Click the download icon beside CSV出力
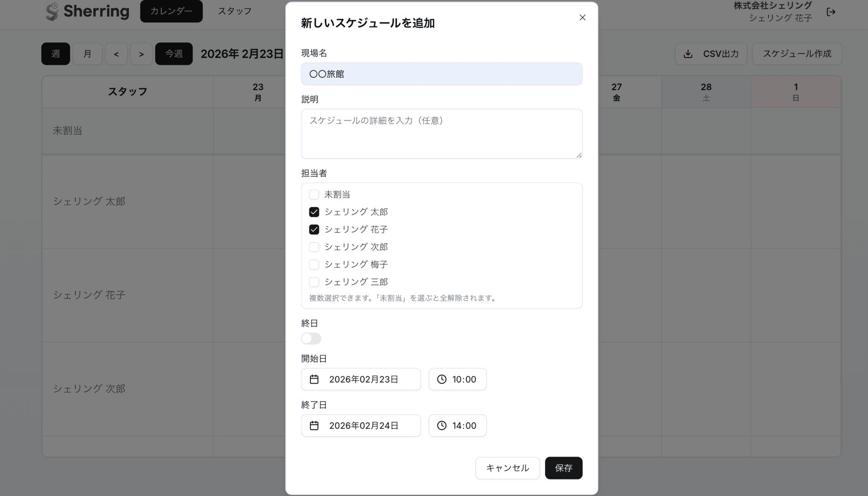 (x=688, y=53)
